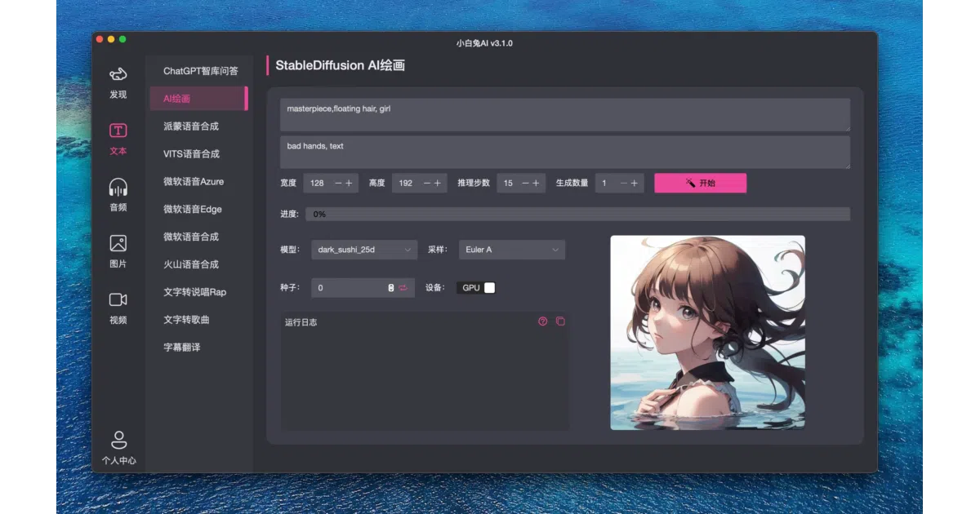This screenshot has height=514, width=980.
Task: Increase 生成数量 count with plus button
Action: pyautogui.click(x=635, y=184)
